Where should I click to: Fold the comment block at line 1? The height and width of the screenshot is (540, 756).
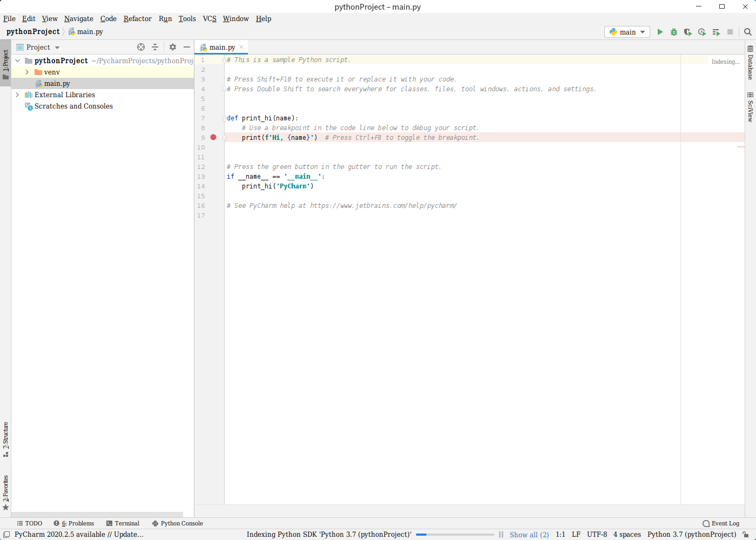tap(224, 60)
